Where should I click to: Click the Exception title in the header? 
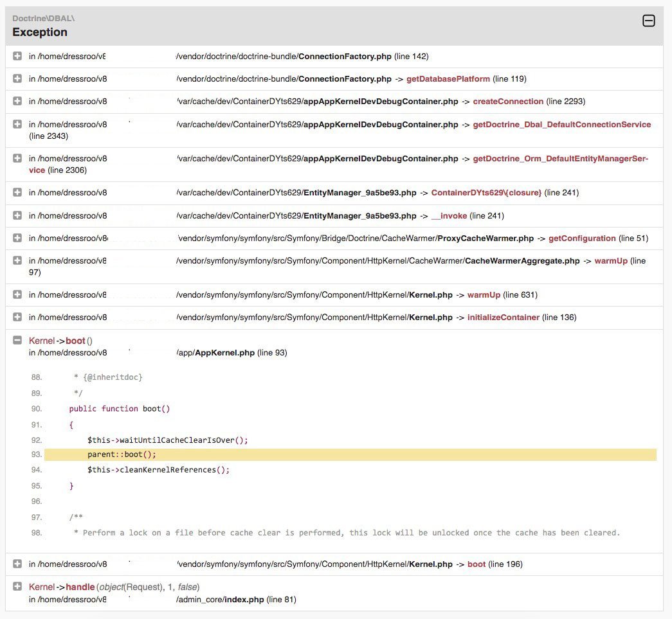tap(40, 32)
